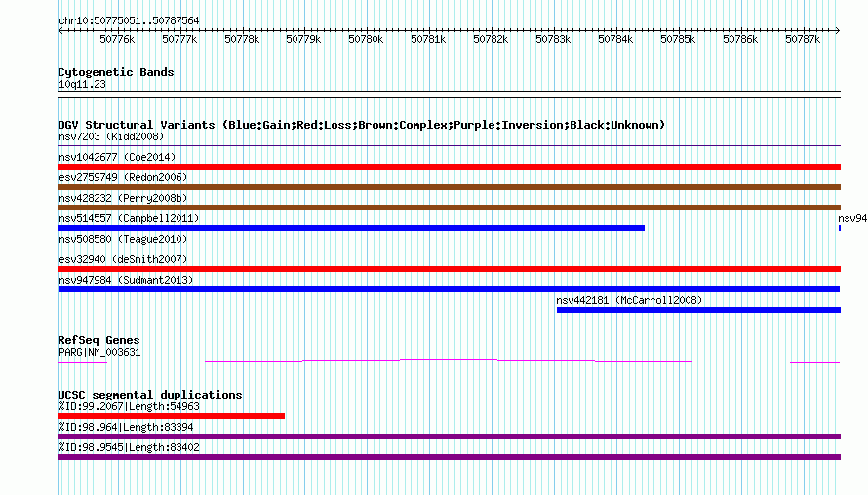Open variant nsv1042677 (Coe2014) label
Screen dimensions: 868x495
pos(117,157)
